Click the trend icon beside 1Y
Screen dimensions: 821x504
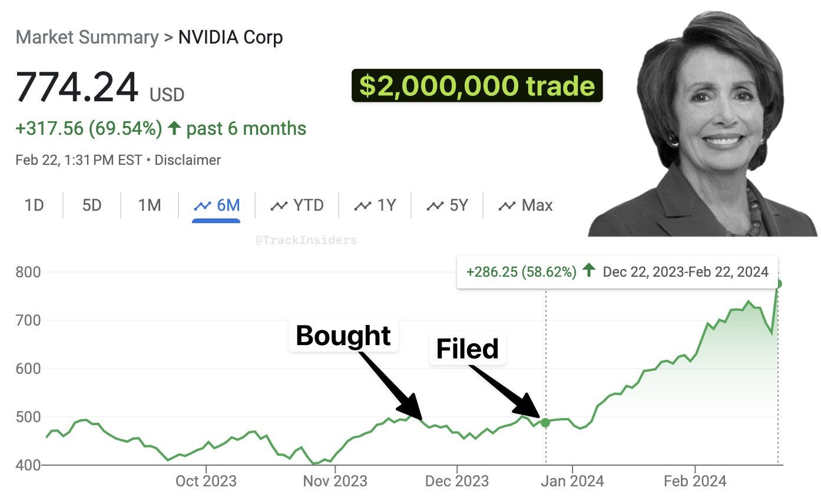click(x=362, y=205)
